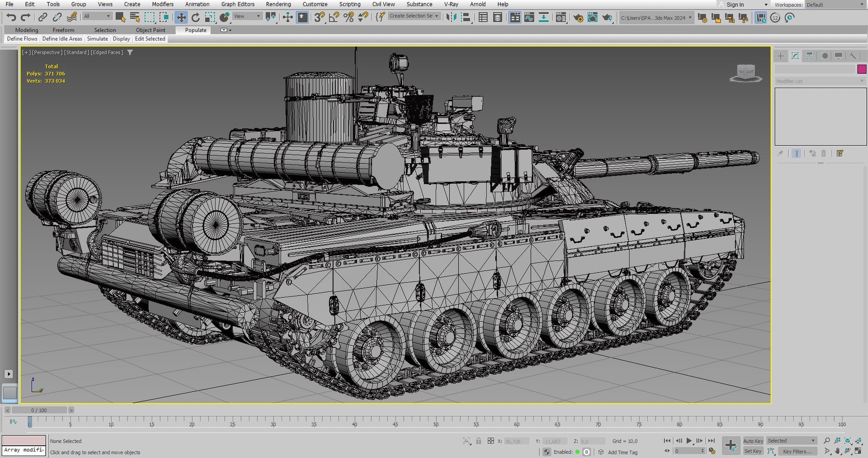868x458 pixels.
Task: Toggle the Spinner Snap button
Action: 363,17
